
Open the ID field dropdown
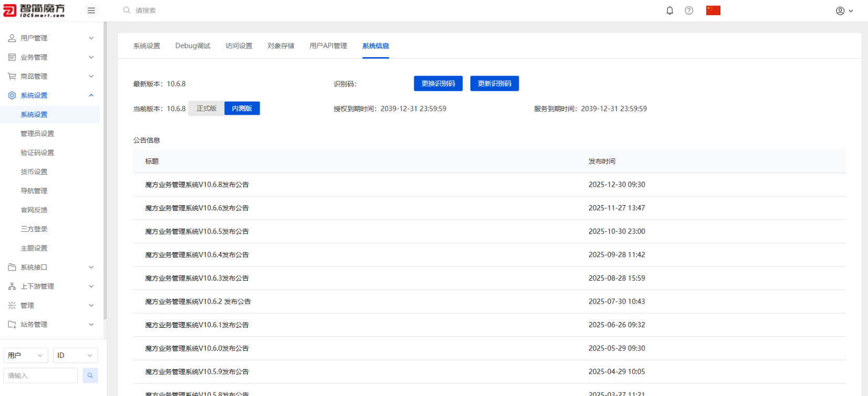[x=75, y=356]
